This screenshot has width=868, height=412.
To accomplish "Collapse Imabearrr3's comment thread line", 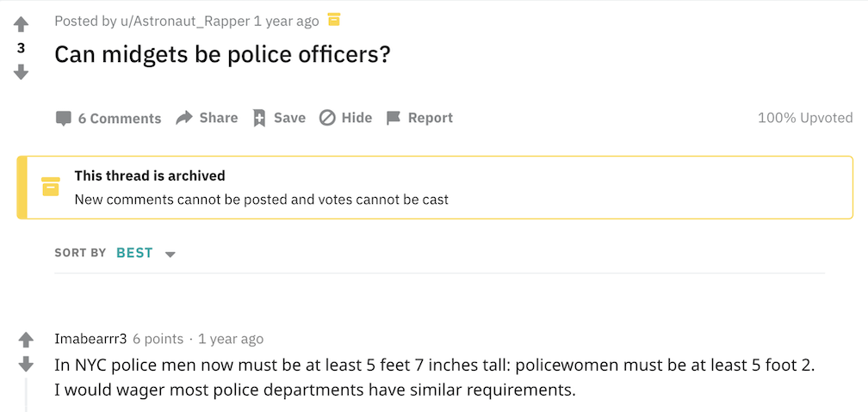I will 26,394.
